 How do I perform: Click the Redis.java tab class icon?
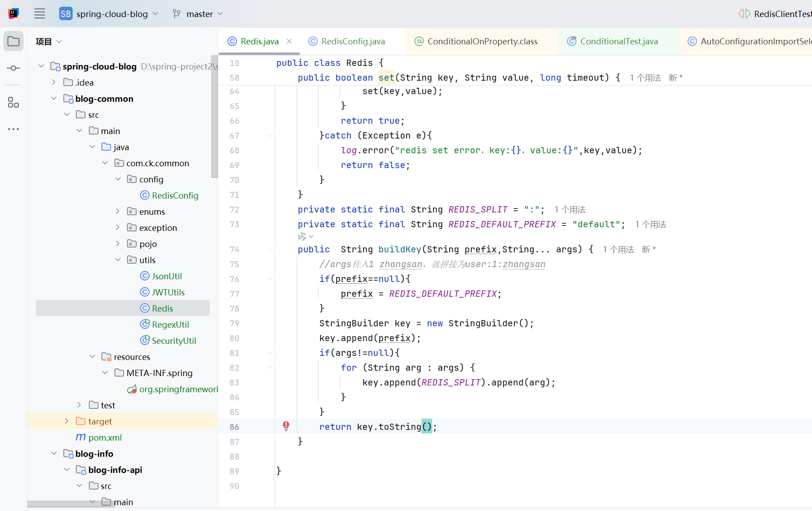click(232, 41)
